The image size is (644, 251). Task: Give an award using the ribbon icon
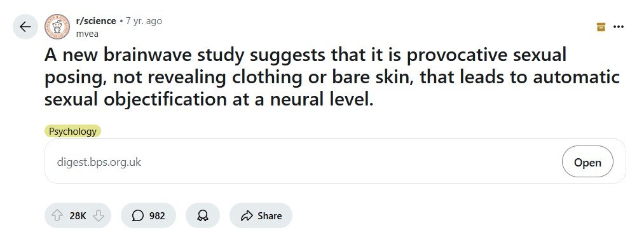pyautogui.click(x=203, y=215)
